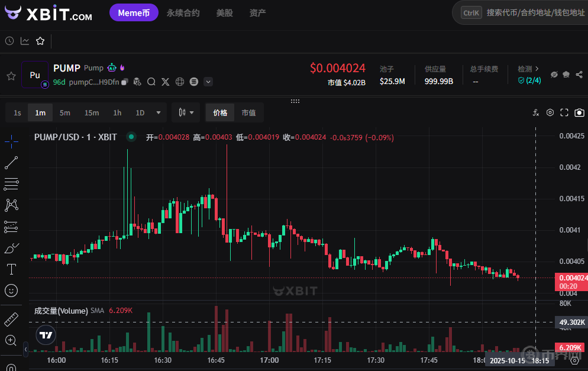
Task: Open the Solana explorer round icon
Action: pyautogui.click(x=194, y=82)
